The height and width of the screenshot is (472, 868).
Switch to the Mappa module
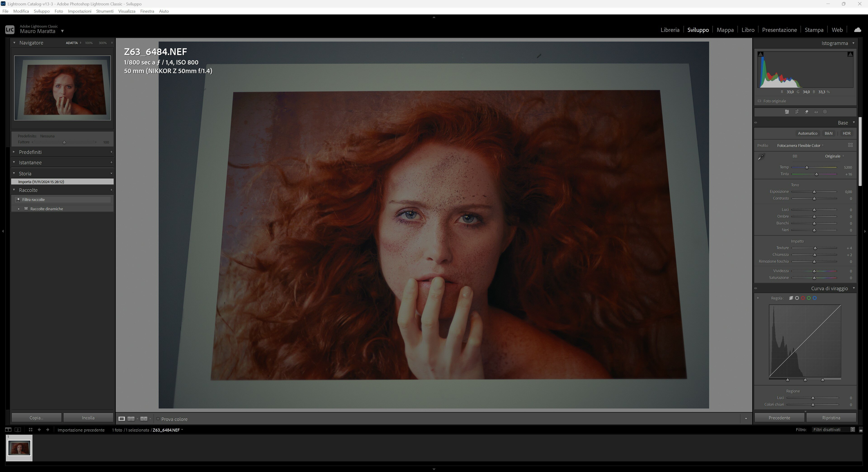pos(725,30)
